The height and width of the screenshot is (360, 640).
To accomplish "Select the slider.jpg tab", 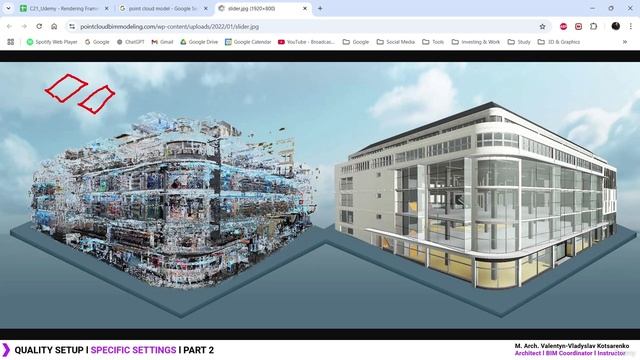I will pos(261,8).
